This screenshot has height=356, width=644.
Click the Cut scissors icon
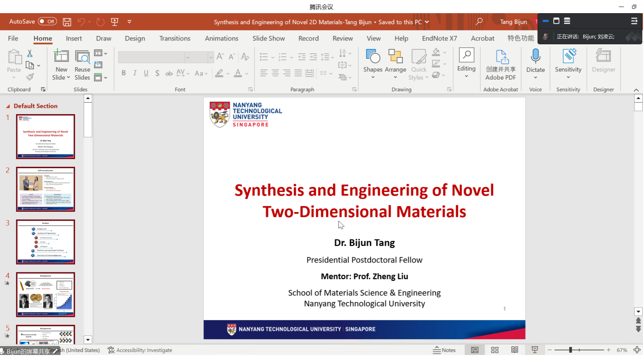pos(30,53)
